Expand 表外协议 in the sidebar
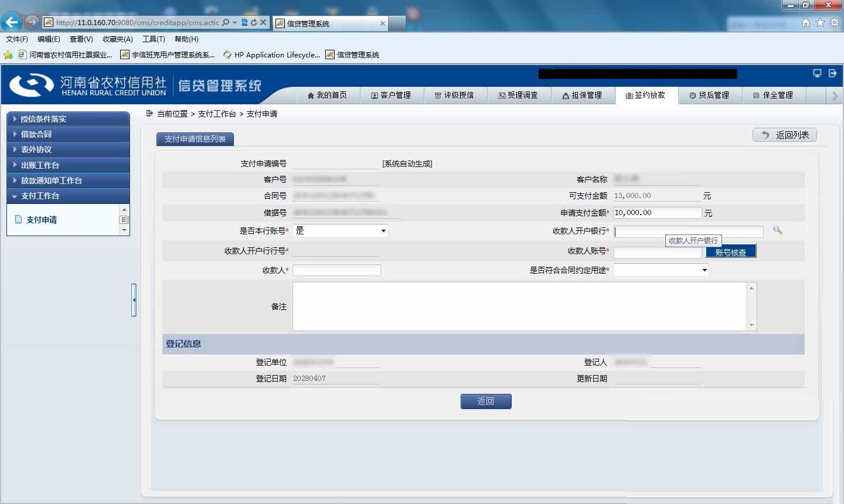Screen dimensions: 844x504 tap(68, 149)
